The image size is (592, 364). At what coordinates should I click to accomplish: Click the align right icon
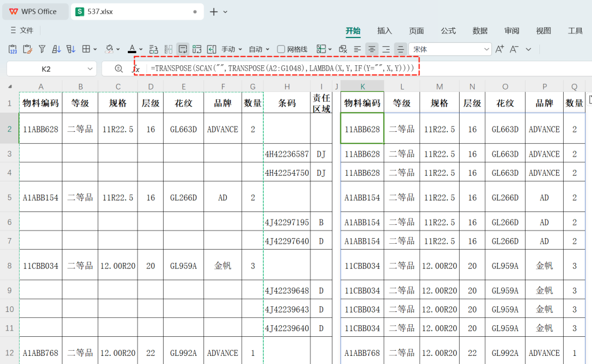tap(386, 49)
